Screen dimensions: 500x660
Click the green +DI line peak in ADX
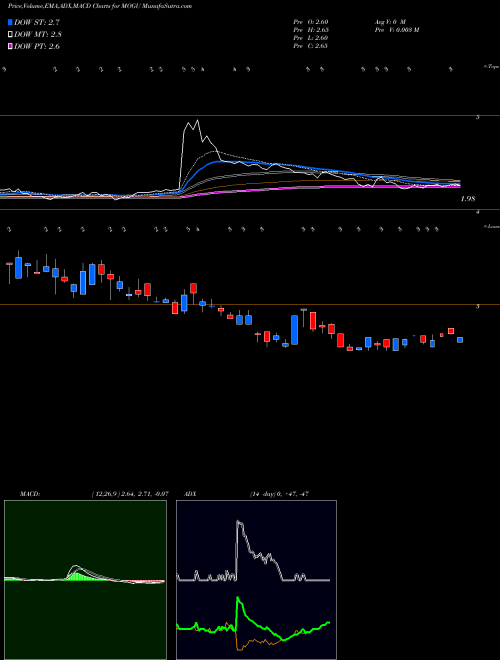click(238, 598)
